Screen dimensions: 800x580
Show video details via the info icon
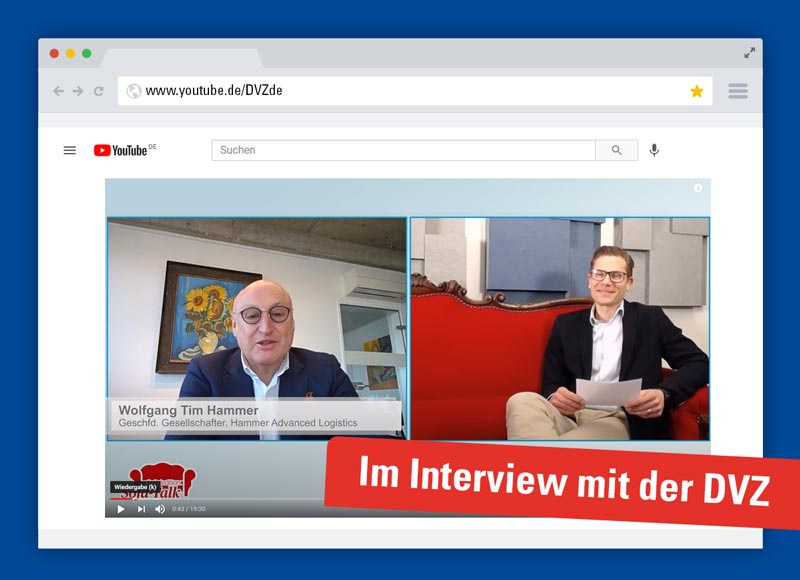coord(696,188)
